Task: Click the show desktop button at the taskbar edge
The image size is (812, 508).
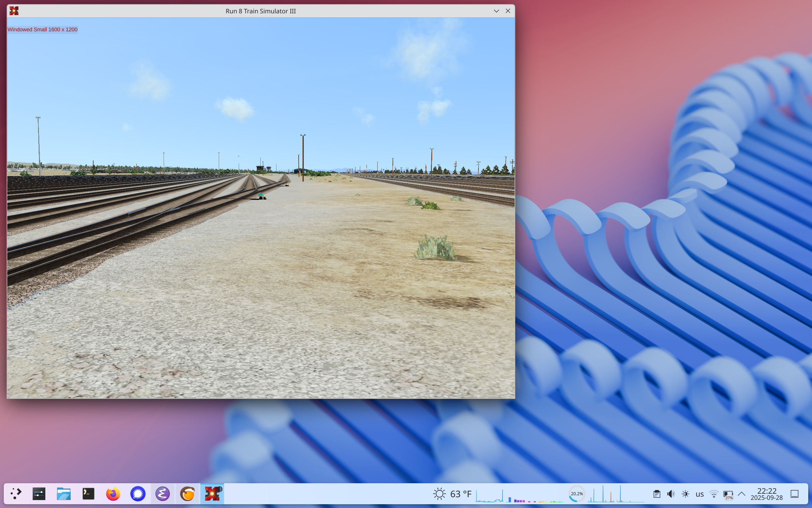Action: (794, 494)
